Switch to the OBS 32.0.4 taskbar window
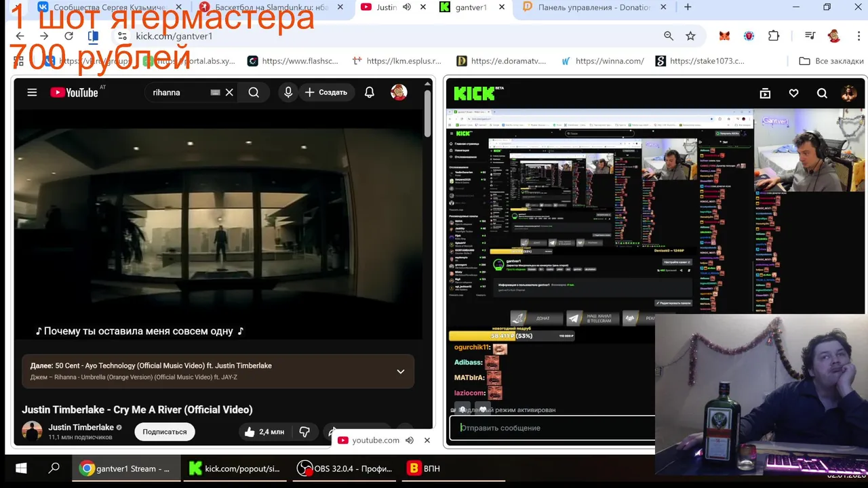This screenshot has width=868, height=488. 346,468
